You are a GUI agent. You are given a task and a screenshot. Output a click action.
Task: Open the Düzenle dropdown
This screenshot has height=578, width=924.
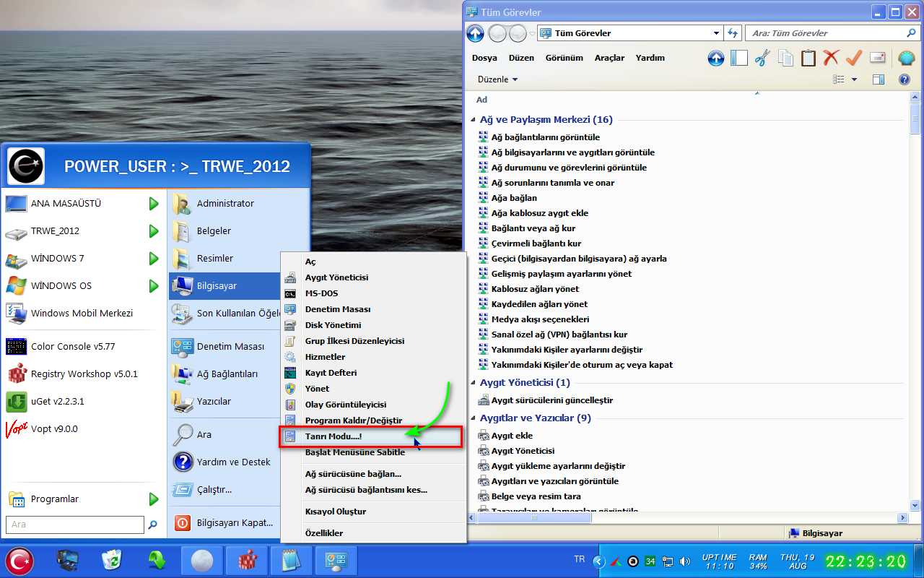497,79
